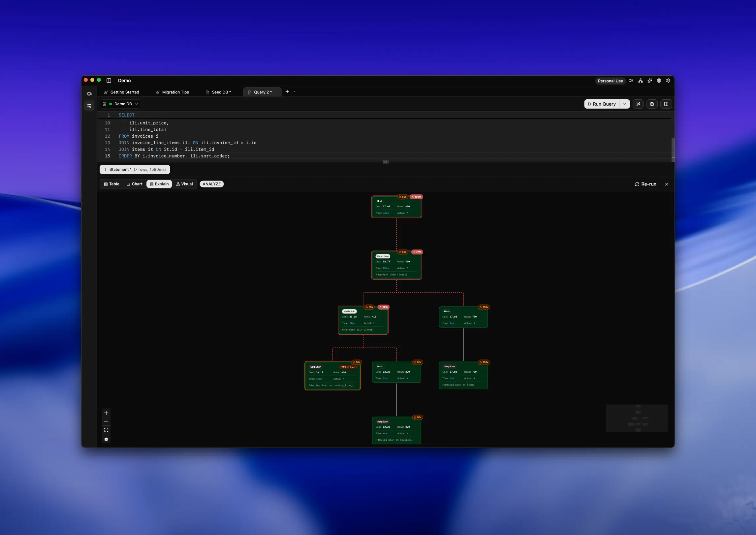Toggle the ANALYZE option
This screenshot has width=756, height=535.
click(211, 184)
